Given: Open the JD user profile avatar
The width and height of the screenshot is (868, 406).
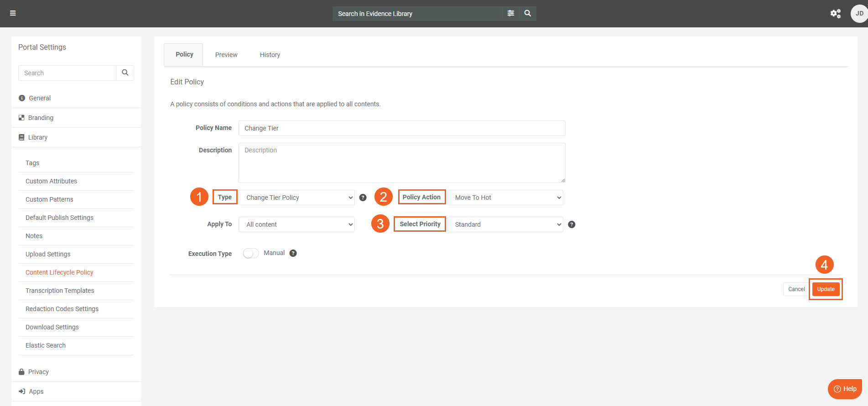Looking at the screenshot, I should [859, 13].
